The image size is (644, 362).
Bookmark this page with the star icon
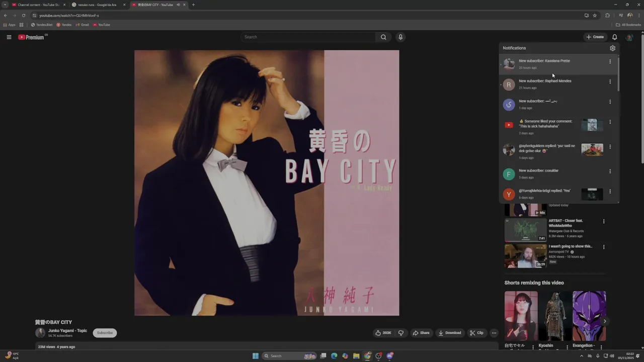pyautogui.click(x=595, y=16)
